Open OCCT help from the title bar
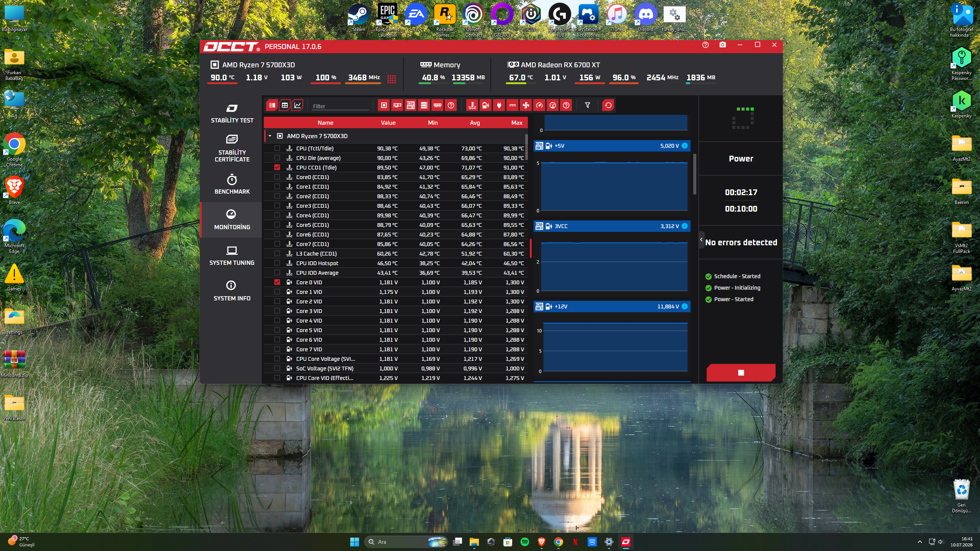This screenshot has width=980, height=551. pyautogui.click(x=706, y=45)
